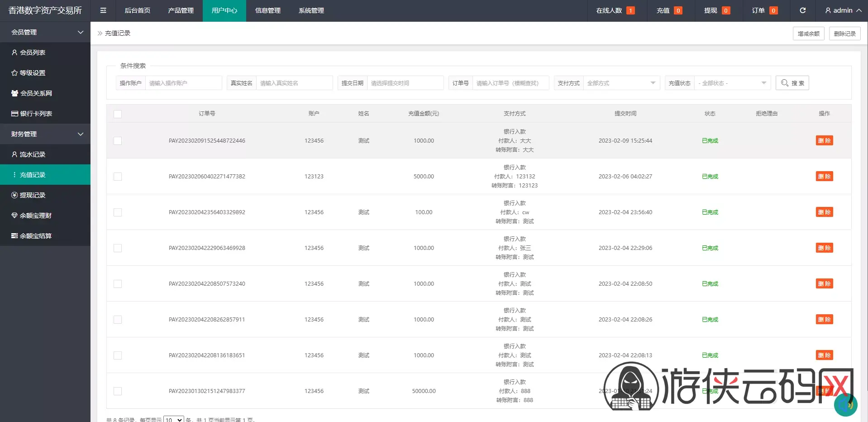Click the 搜索 search button
The image size is (868, 422).
[x=792, y=83]
